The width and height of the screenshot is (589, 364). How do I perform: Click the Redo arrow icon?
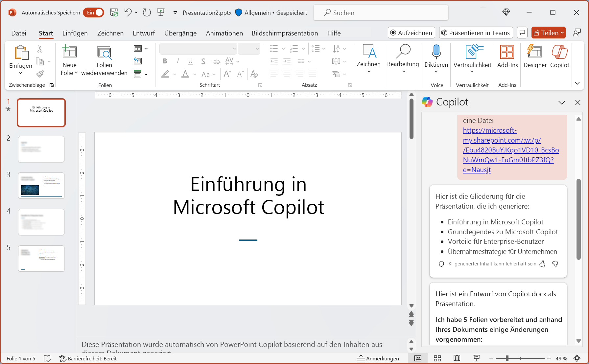pos(147,12)
